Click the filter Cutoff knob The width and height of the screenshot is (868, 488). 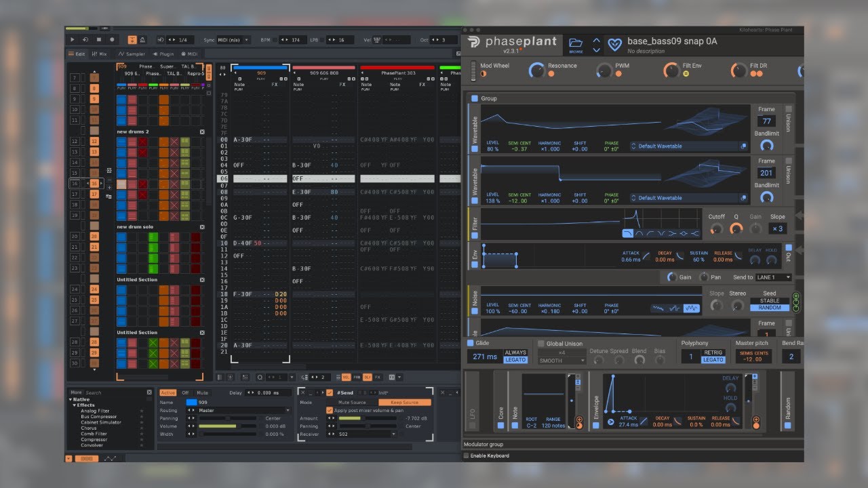coord(716,230)
